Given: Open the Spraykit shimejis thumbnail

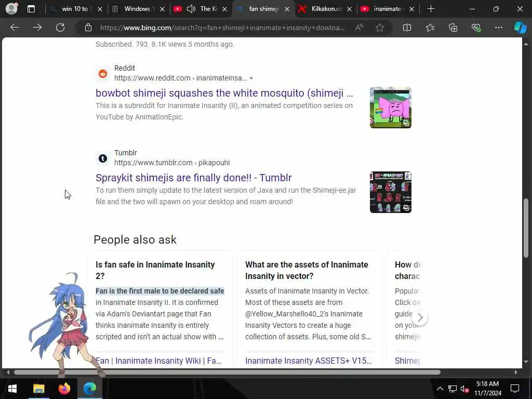Looking at the screenshot, I should tap(391, 192).
